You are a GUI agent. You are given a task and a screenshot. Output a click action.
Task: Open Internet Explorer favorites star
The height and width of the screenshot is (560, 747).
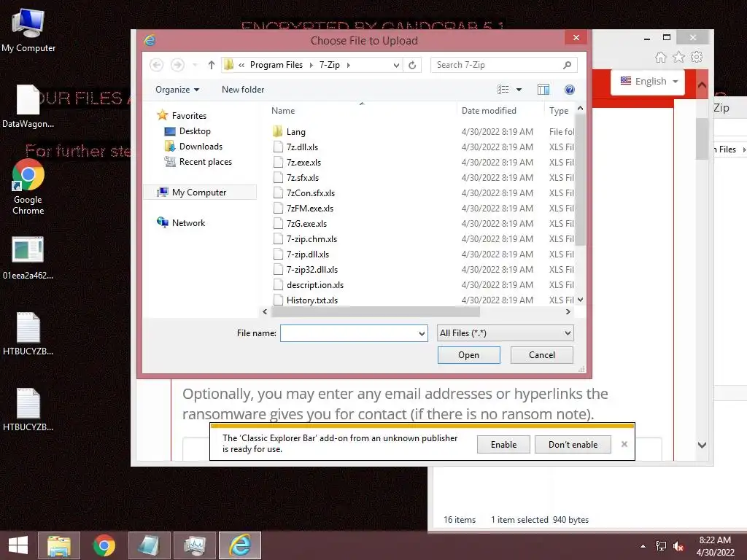click(x=678, y=58)
